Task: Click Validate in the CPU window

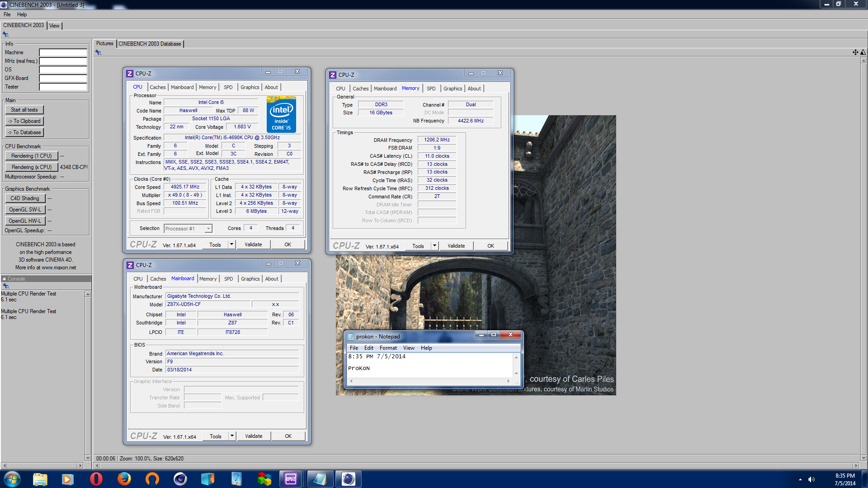Action: click(253, 244)
